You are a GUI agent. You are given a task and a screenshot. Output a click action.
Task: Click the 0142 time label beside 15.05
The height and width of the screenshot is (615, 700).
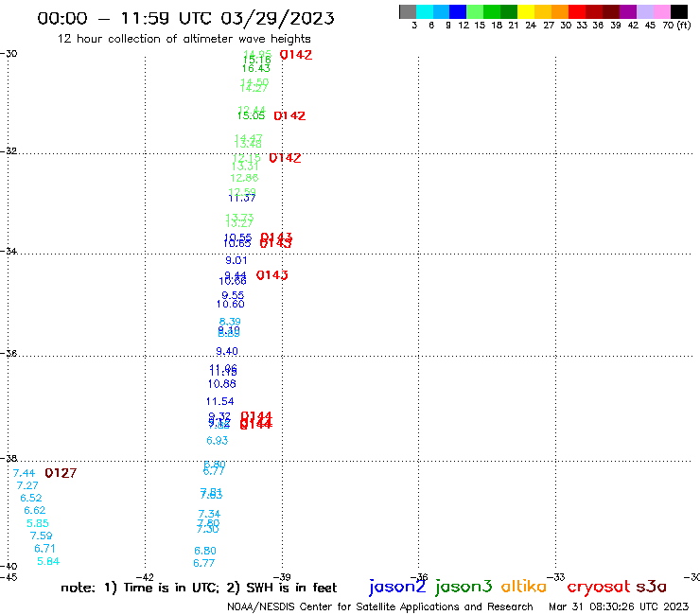pyautogui.click(x=289, y=115)
